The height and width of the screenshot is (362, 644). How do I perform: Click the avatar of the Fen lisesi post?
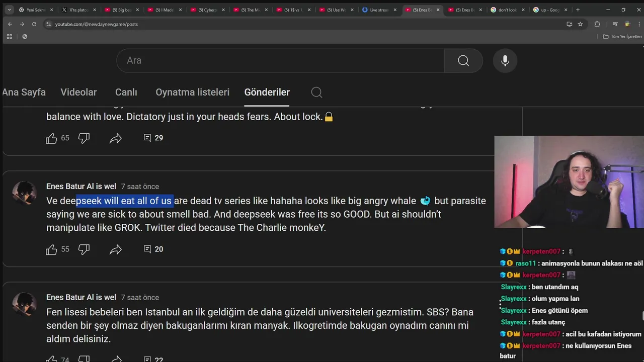[x=24, y=304]
